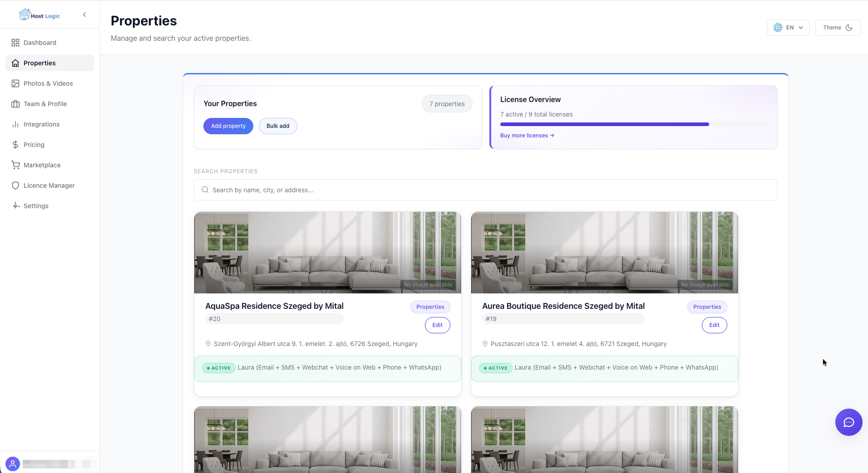Image resolution: width=868 pixels, height=473 pixels.
Task: Click the Host Logic logo
Action: pyautogui.click(x=39, y=15)
